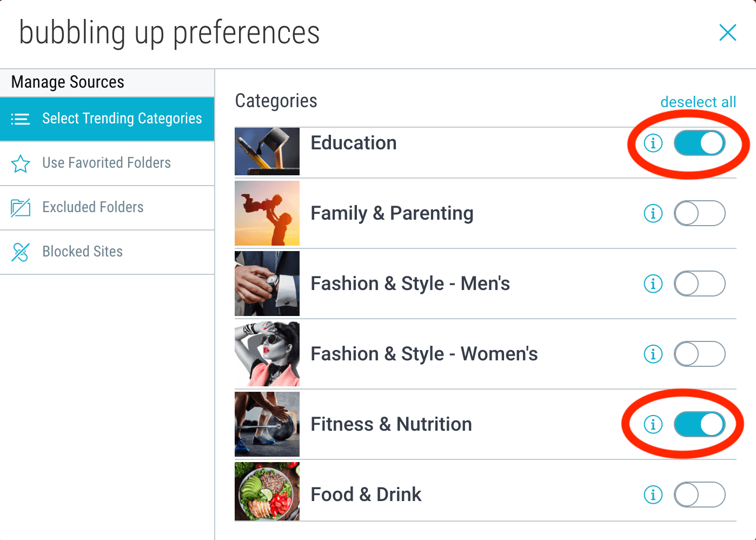Click the star icon for Favorited Folders
The image size is (756, 540).
coord(21,163)
